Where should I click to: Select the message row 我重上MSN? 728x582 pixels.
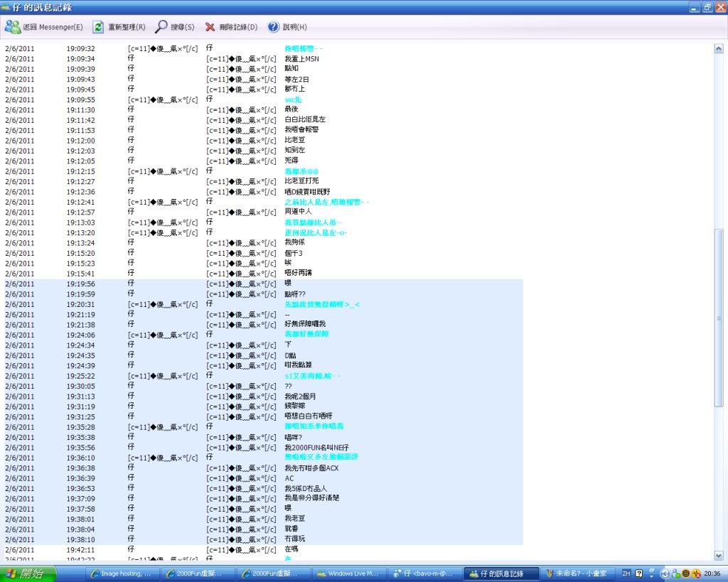coord(301,59)
